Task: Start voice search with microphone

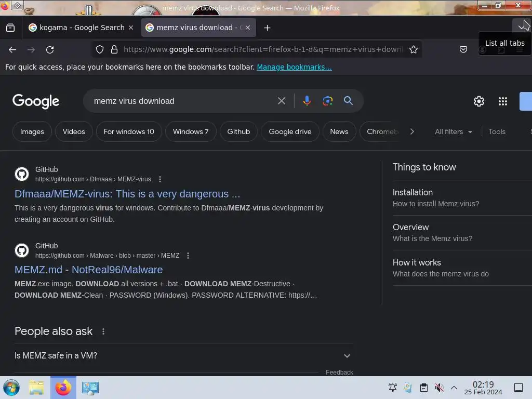Action: (307, 101)
